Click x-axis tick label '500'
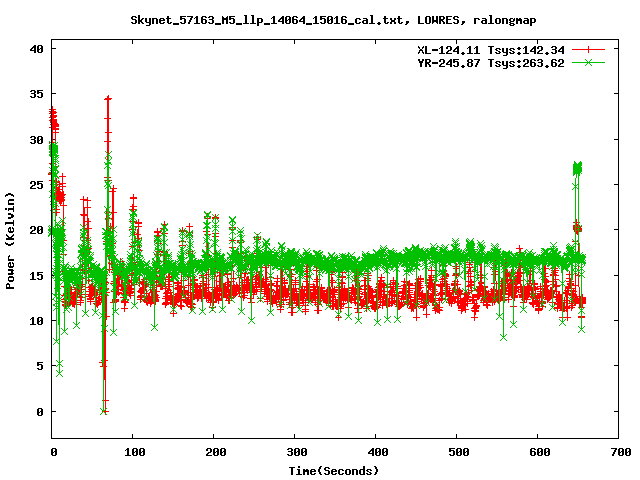Viewport: 640px width, 480px height. [458, 452]
